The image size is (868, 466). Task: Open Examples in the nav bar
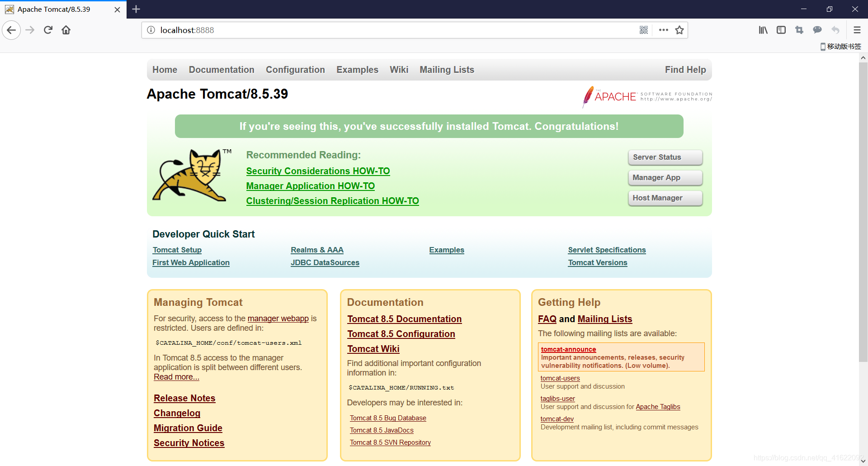coord(357,70)
